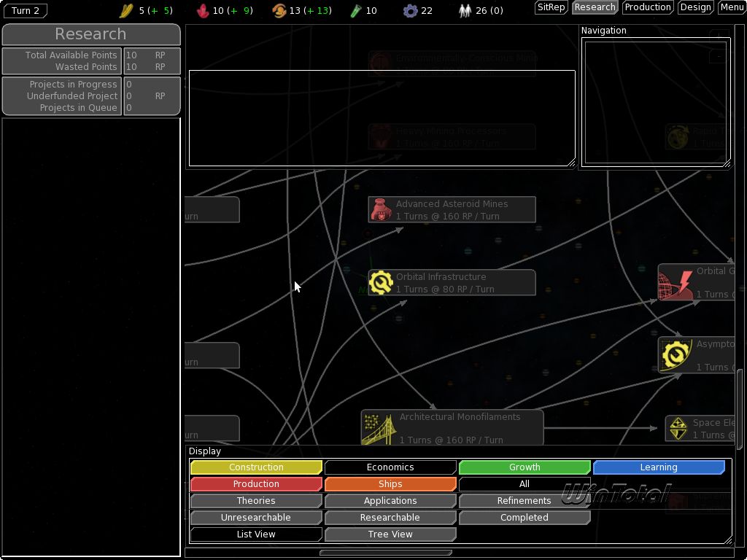Click the Turn 2 button

click(x=26, y=10)
